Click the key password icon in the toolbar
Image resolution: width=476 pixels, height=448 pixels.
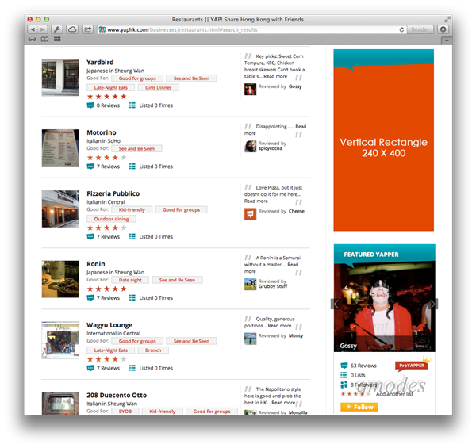pyautogui.click(x=57, y=29)
